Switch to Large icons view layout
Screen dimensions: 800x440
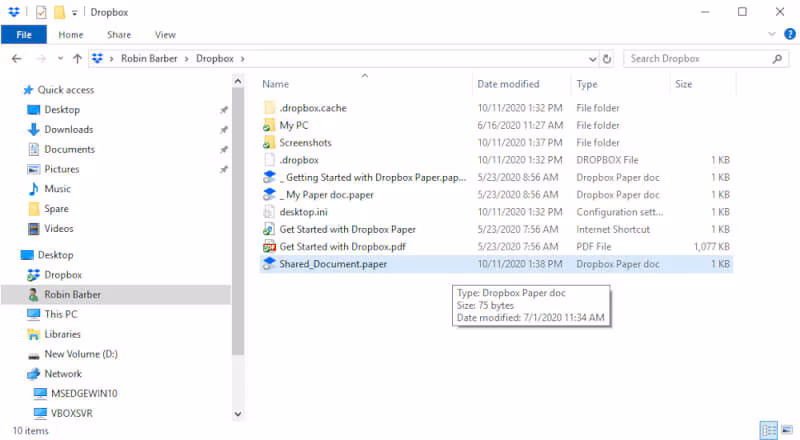tap(787, 430)
